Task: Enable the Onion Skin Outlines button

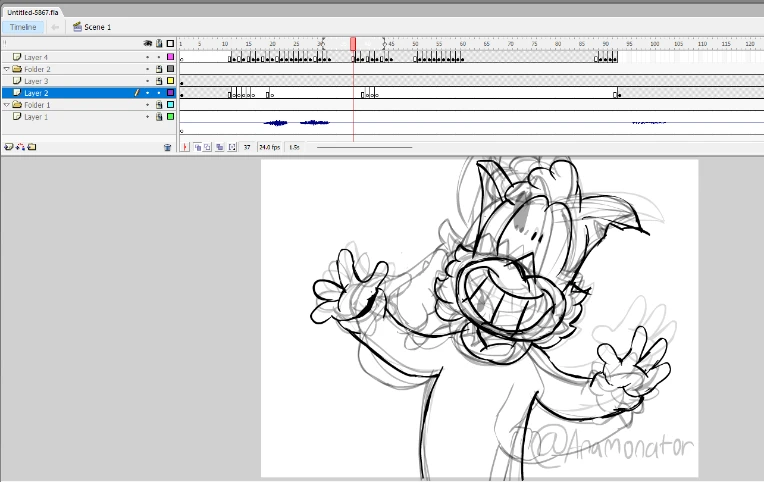Action: point(208,147)
